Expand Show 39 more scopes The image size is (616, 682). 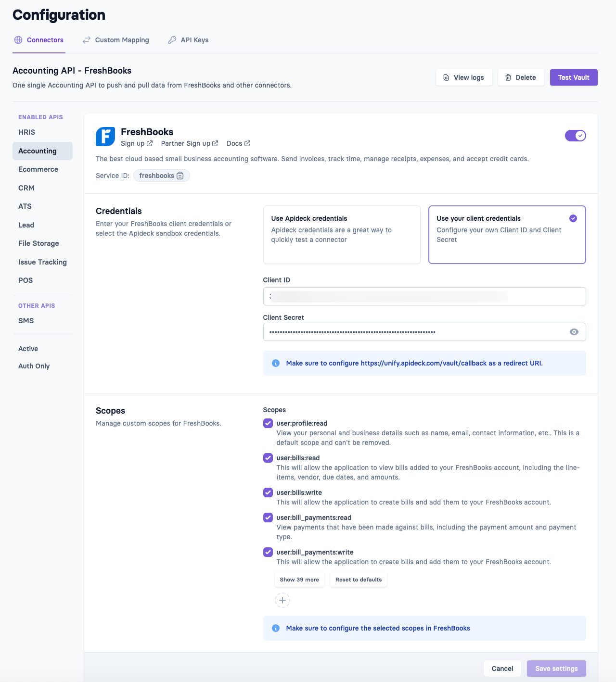click(299, 580)
